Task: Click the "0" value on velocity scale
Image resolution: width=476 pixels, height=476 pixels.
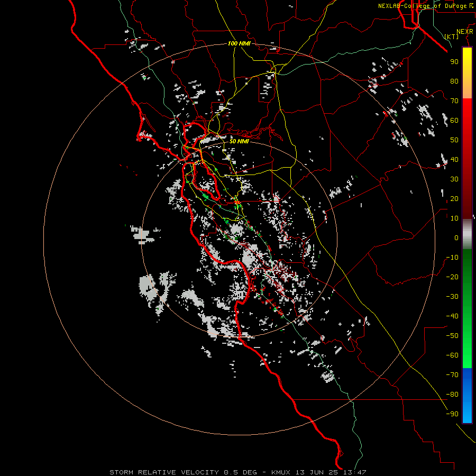Action: point(456,237)
